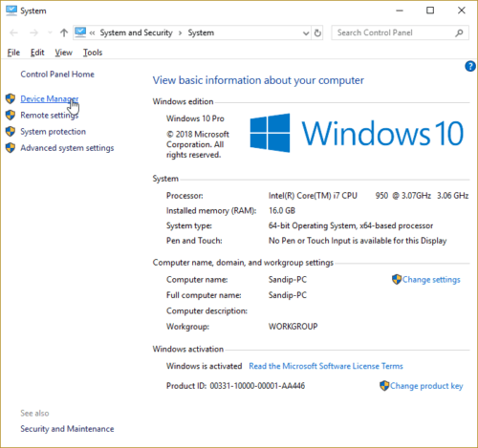478x448 pixels.
Task: Click the Change product key link
Action: click(x=426, y=386)
